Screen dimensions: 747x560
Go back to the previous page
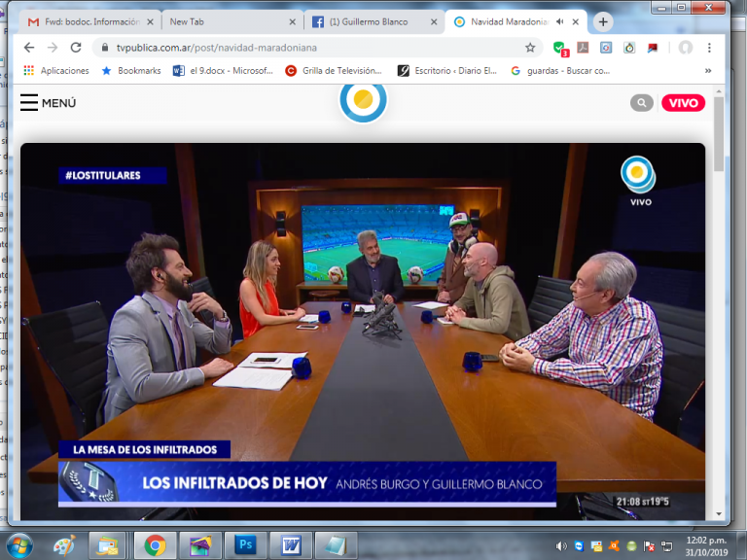29,47
